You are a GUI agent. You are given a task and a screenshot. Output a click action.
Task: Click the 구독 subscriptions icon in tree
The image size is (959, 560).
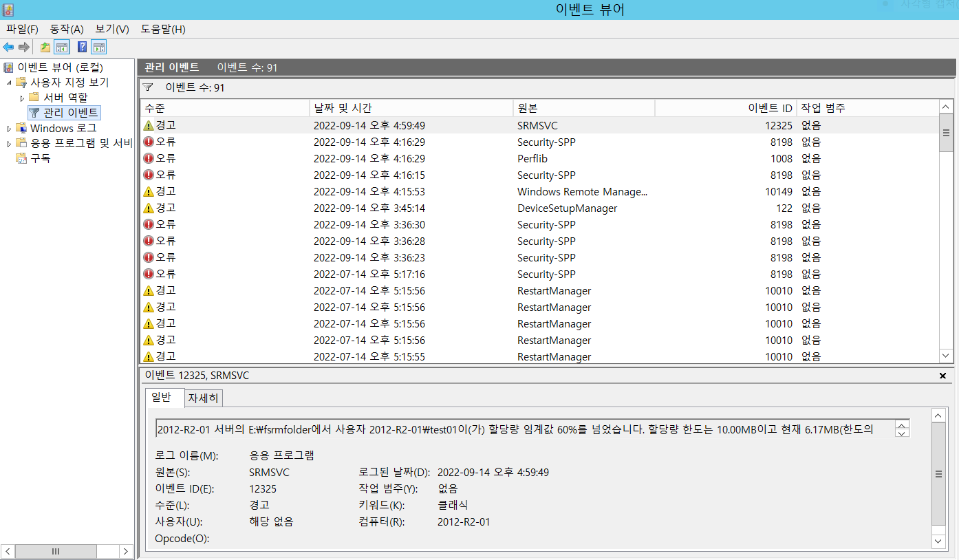click(21, 158)
